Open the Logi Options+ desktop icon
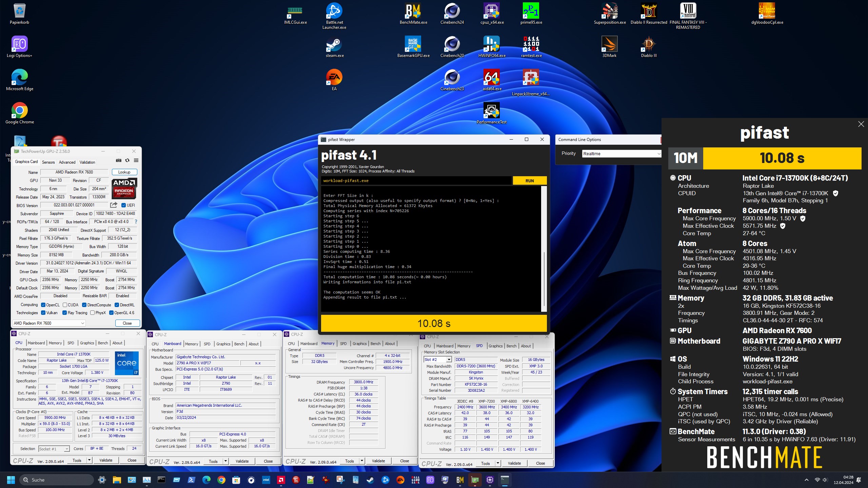This screenshot has height=488, width=868. click(x=19, y=47)
